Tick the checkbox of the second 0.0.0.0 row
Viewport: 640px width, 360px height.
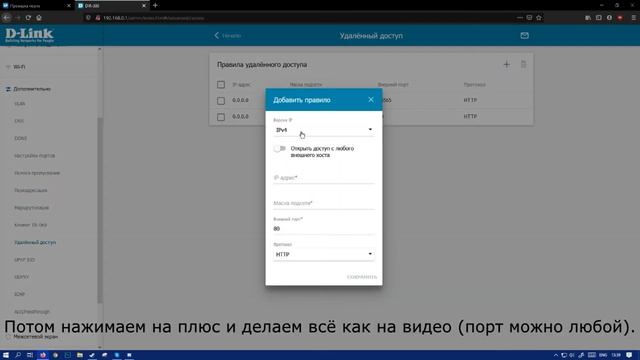coord(221,117)
